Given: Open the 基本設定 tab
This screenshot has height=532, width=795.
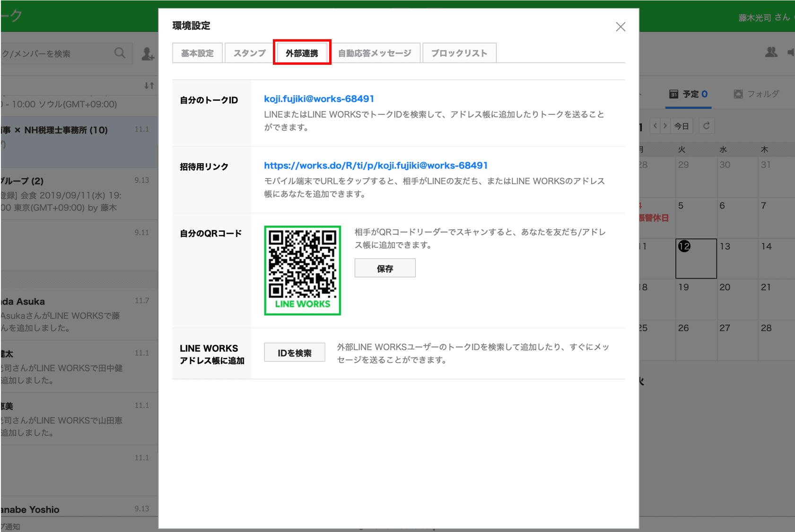Looking at the screenshot, I should click(x=197, y=53).
